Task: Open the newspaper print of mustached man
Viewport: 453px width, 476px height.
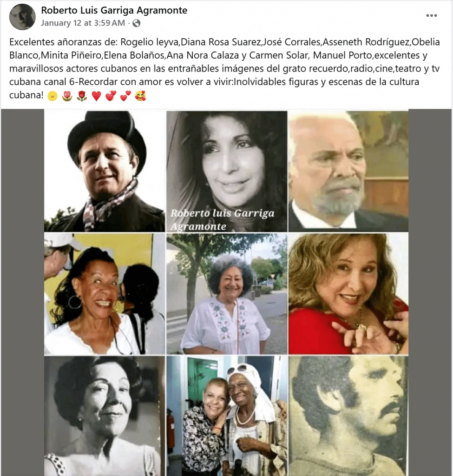Action: [348, 416]
